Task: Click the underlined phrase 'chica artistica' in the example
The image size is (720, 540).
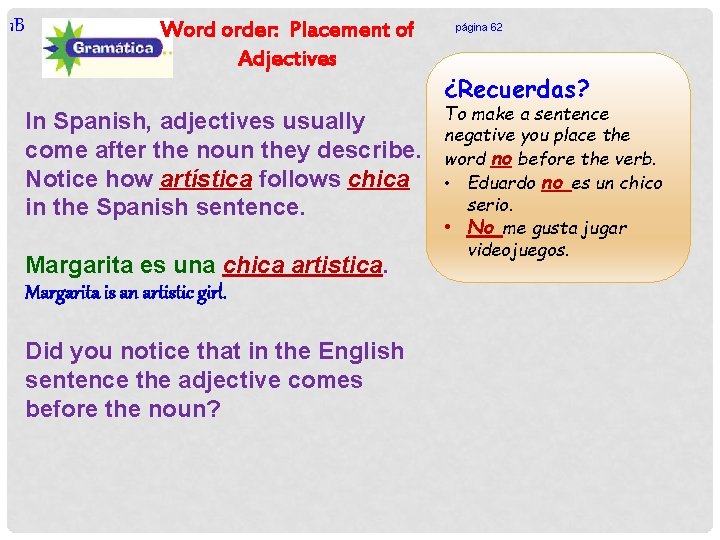Action: click(x=303, y=265)
